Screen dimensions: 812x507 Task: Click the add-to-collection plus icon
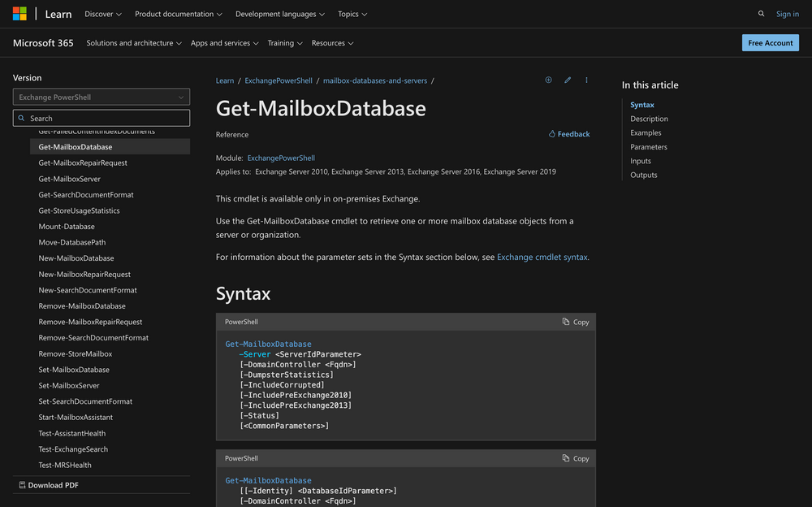tap(548, 80)
